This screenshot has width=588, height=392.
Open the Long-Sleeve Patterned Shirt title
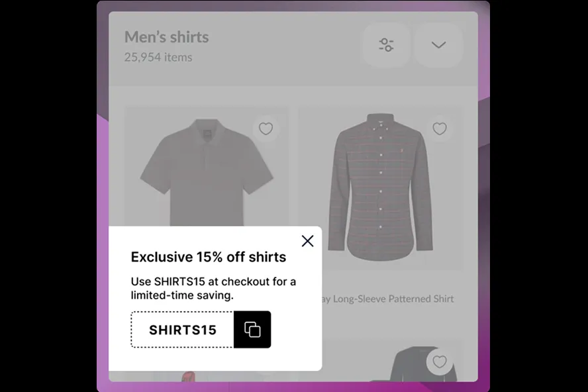[x=388, y=299]
